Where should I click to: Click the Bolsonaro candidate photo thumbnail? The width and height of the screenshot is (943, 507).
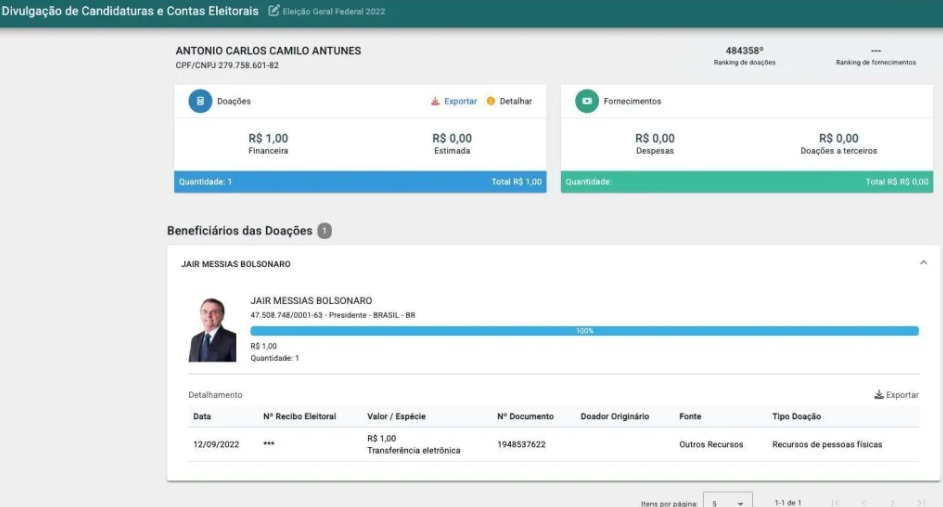tap(212, 330)
